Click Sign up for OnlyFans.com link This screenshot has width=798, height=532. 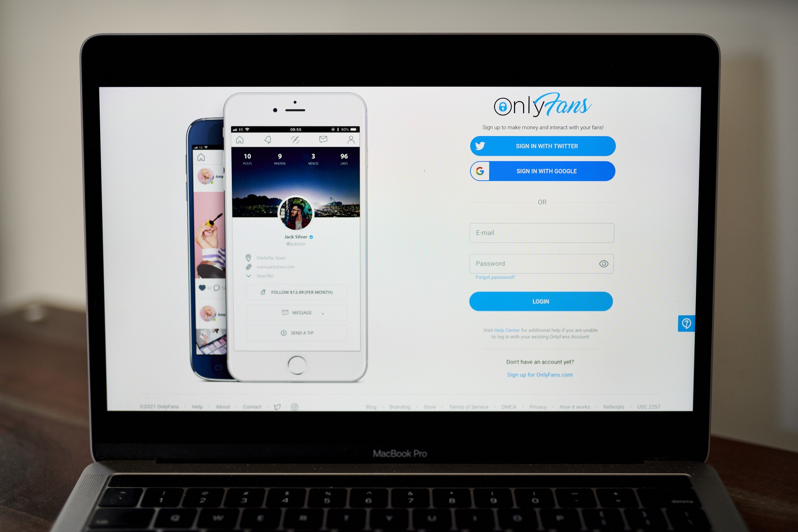(x=541, y=374)
